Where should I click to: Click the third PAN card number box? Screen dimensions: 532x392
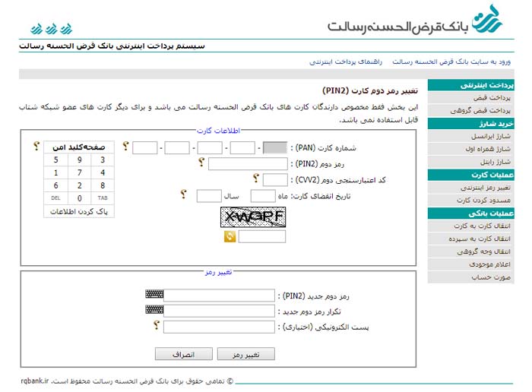tap(210, 148)
